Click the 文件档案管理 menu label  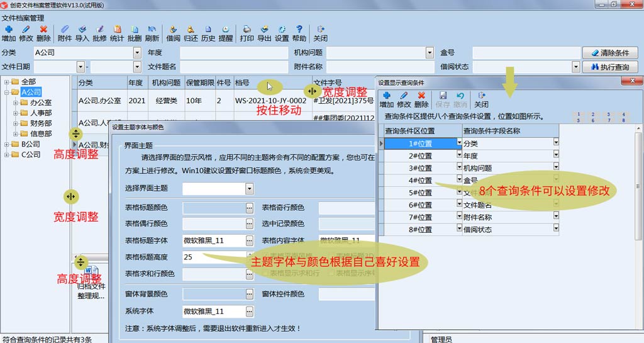click(x=23, y=18)
